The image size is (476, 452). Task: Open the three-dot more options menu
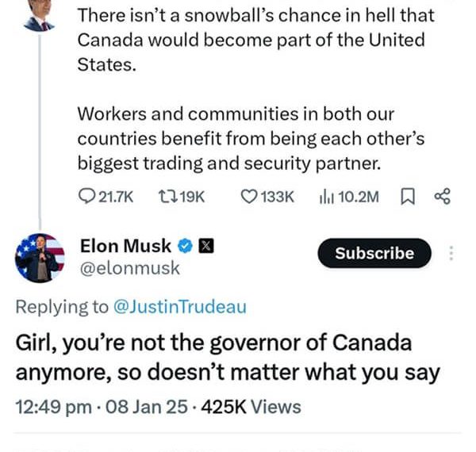click(451, 253)
